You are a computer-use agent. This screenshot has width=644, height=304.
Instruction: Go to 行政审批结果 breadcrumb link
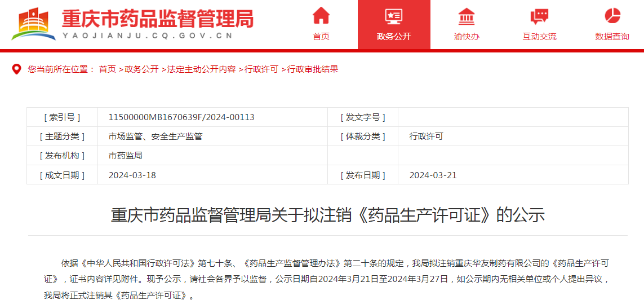[312, 69]
